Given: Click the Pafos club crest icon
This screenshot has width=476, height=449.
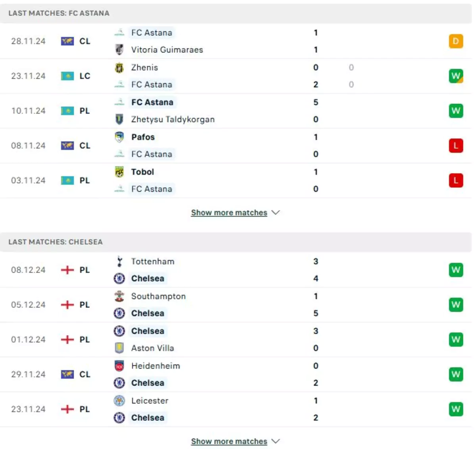Looking at the screenshot, I should (x=119, y=137).
